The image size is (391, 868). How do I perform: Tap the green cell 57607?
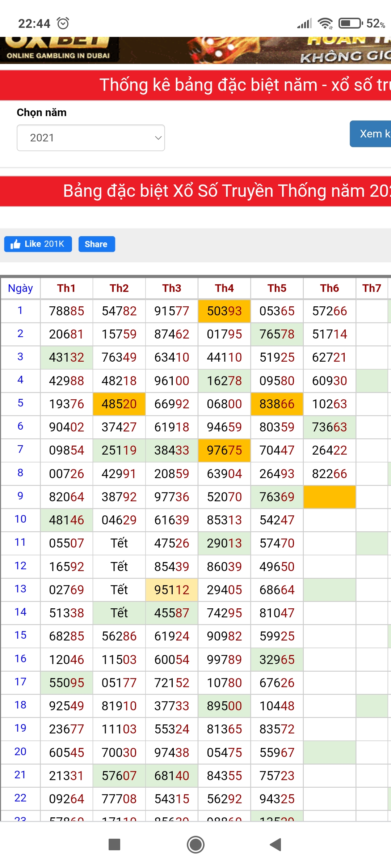(119, 776)
